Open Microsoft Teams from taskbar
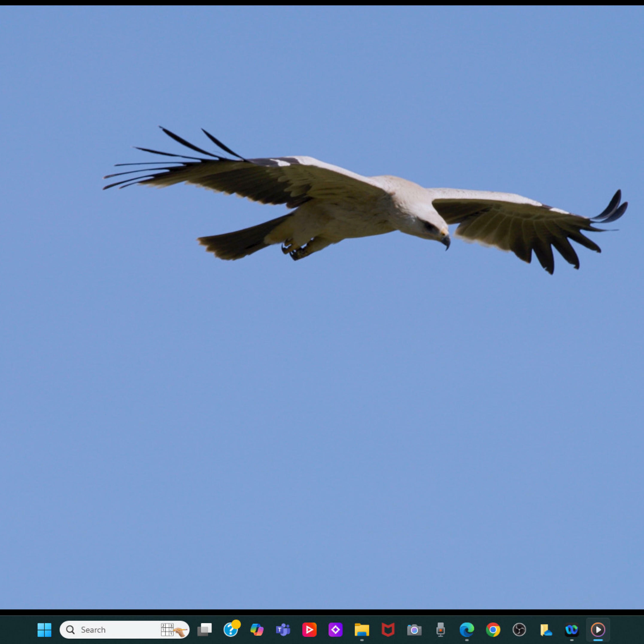 coord(283,630)
